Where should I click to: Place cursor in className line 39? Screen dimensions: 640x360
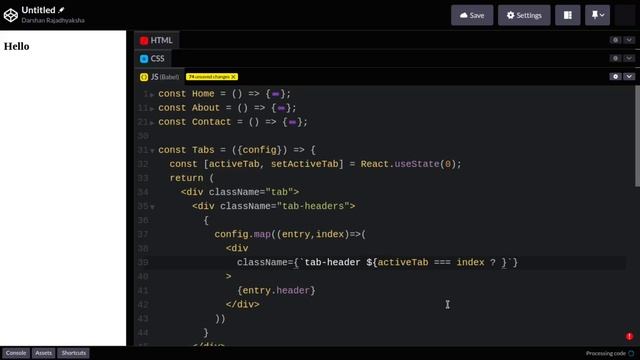(377, 262)
